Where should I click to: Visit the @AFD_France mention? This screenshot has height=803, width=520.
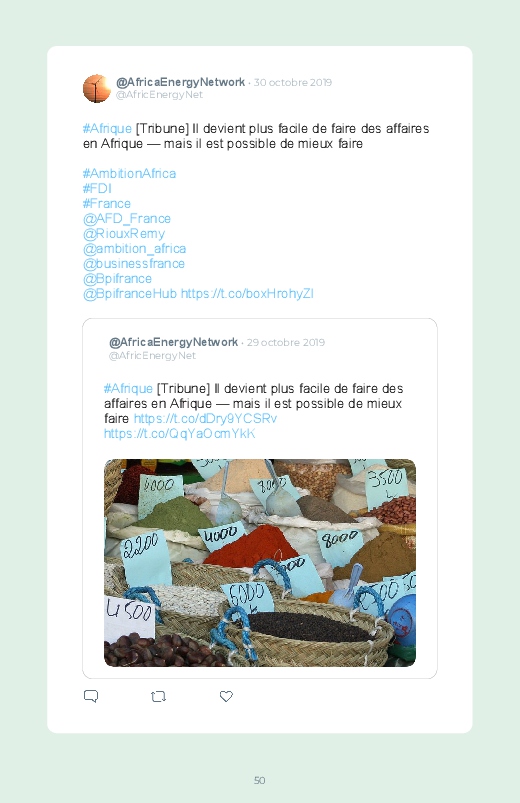pos(127,219)
